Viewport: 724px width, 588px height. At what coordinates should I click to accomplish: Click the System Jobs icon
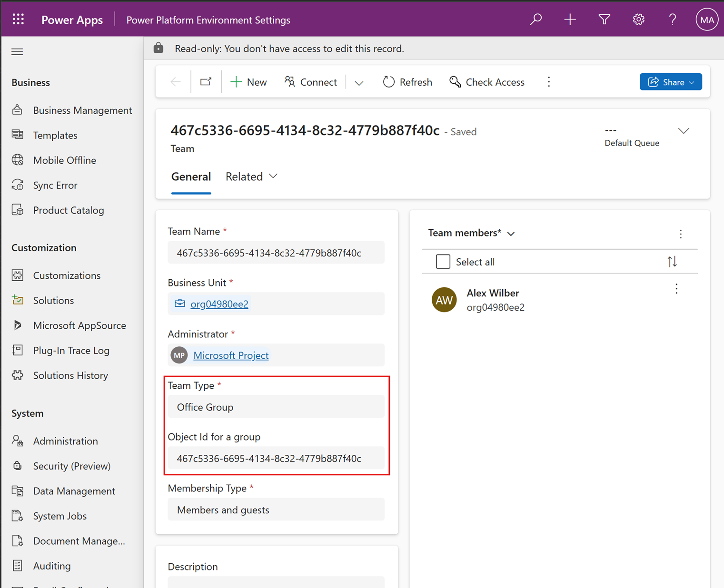(x=18, y=516)
